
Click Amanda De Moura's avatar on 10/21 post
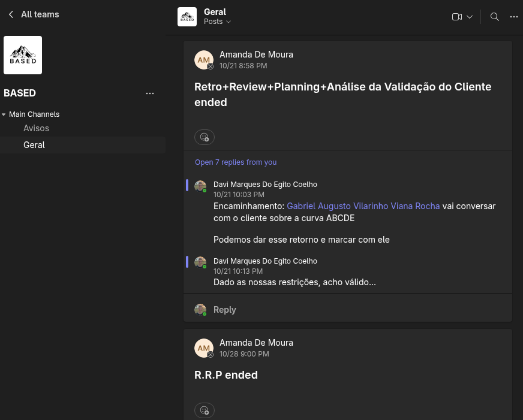pos(204,60)
